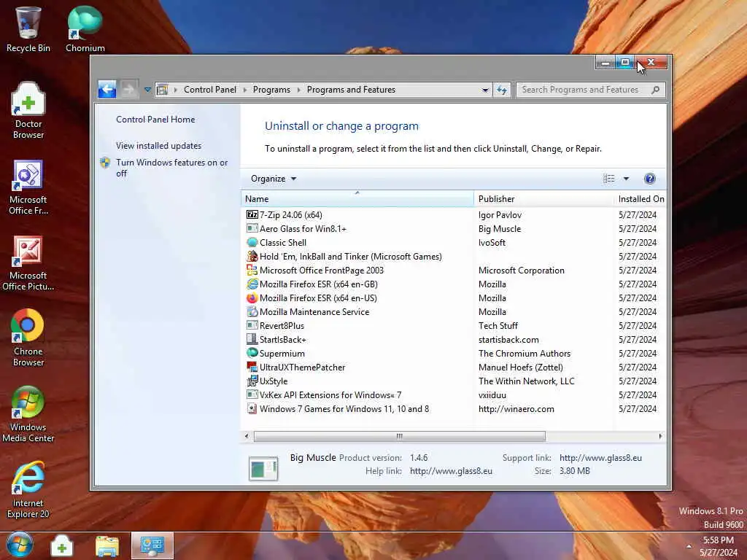Click the Supermium program icon
Viewport: 747px width, 560px height.
tap(252, 354)
